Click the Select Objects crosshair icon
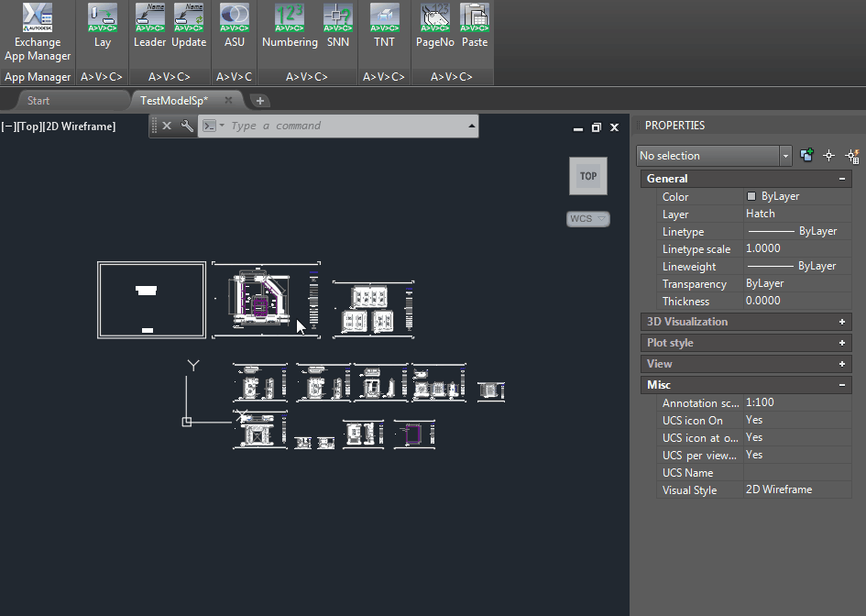The image size is (866, 616). [x=828, y=156]
